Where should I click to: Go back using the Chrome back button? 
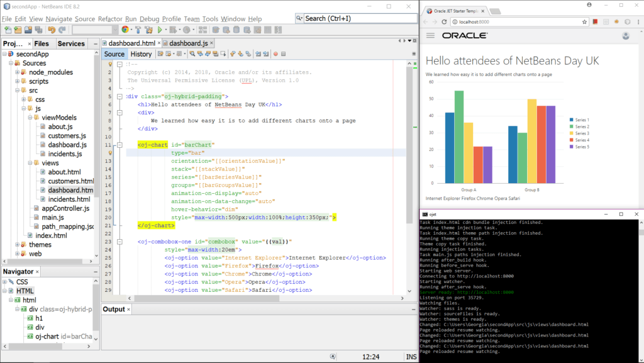[x=426, y=21]
